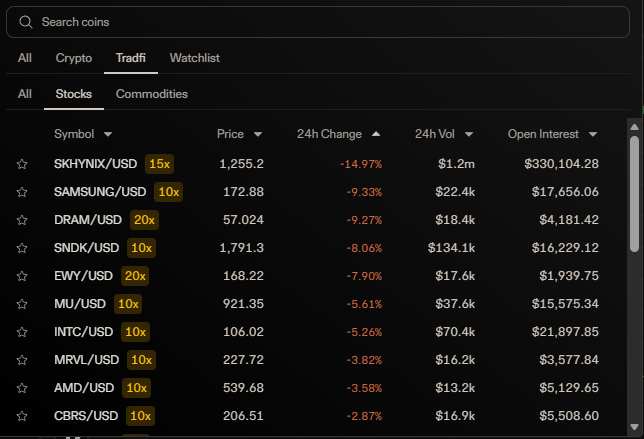Screen dimensions: 644x439
Task: Click the $134.1k volume value
Action: (451, 248)
